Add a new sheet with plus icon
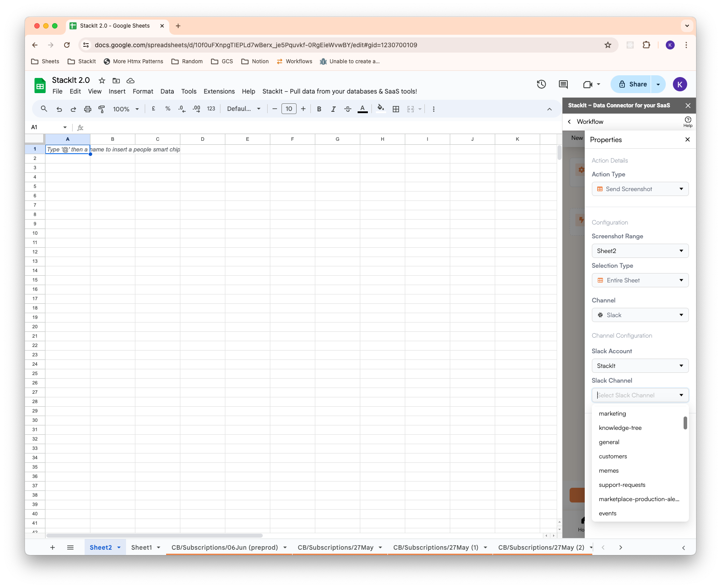The image size is (721, 588). (53, 547)
